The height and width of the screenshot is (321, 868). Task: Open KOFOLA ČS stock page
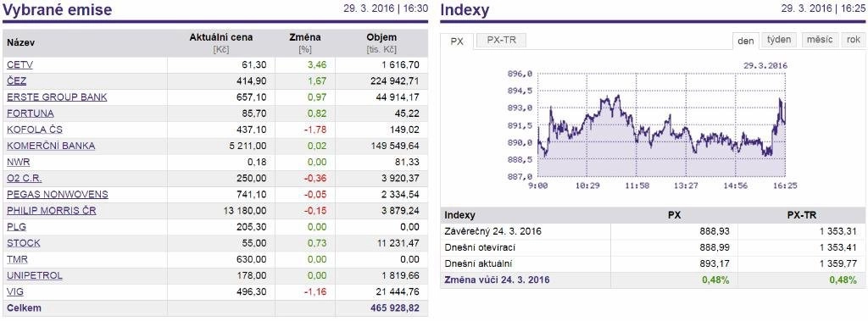(x=35, y=130)
